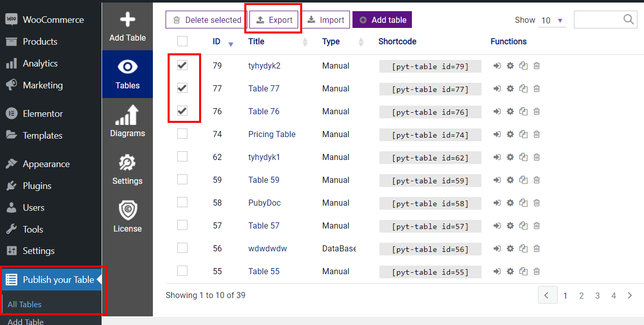Open the WooCommerce menu

[x=53, y=19]
